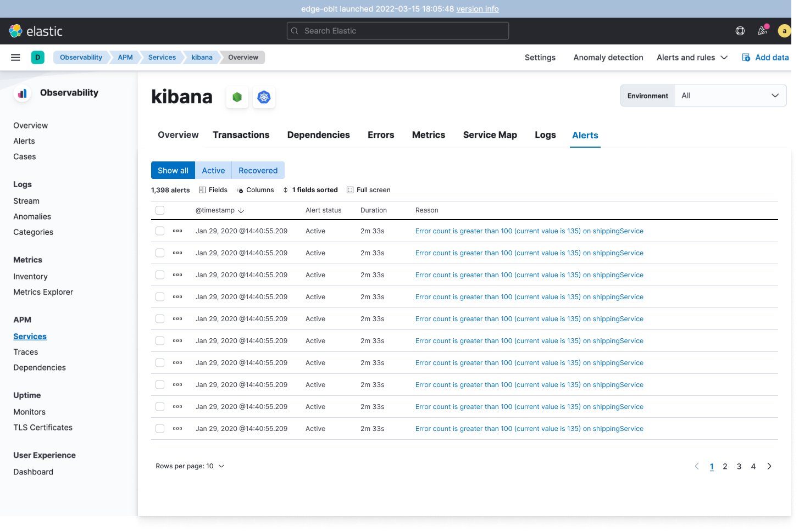Open the Services breadcrumb
This screenshot has height=532, width=799.
point(162,58)
